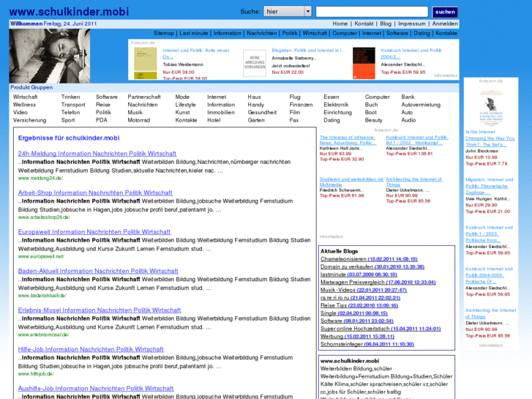Open the 'Reise Tips' blog entry
Viewport: 532px width, 399px height.
(x=359, y=305)
